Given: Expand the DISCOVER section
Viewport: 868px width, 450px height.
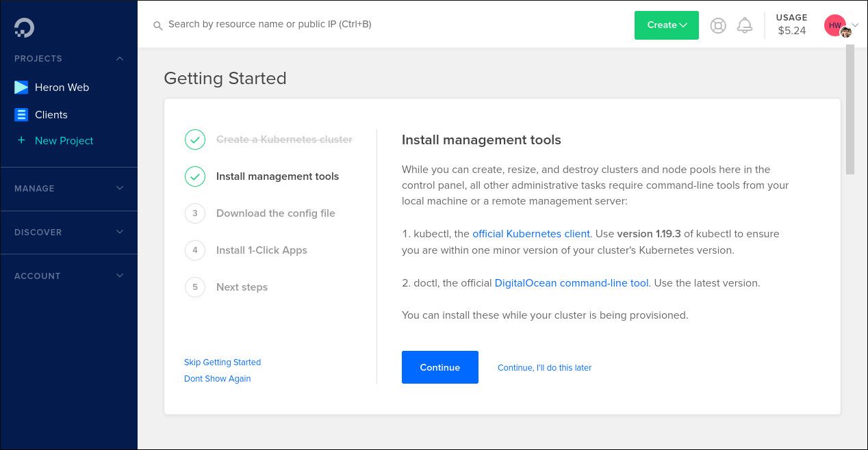Looking at the screenshot, I should pyautogui.click(x=120, y=232).
